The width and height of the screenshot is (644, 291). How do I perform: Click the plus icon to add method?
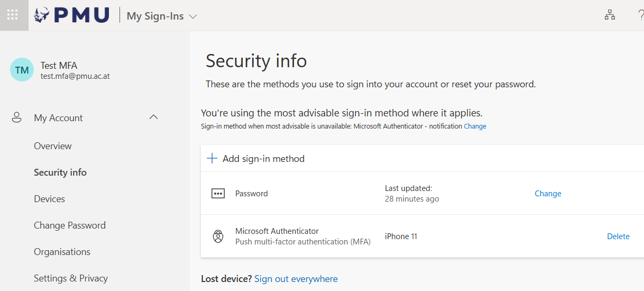coord(212,158)
